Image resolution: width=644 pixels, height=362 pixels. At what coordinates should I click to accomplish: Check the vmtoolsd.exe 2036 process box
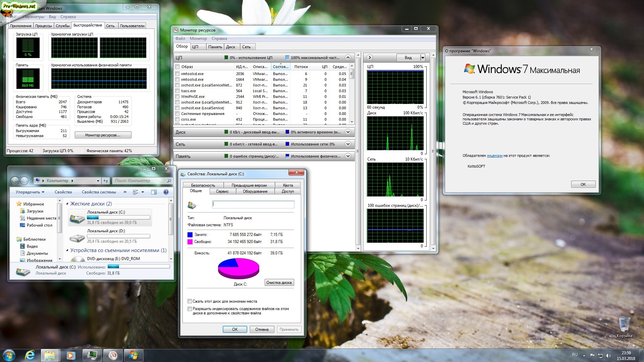(177, 74)
